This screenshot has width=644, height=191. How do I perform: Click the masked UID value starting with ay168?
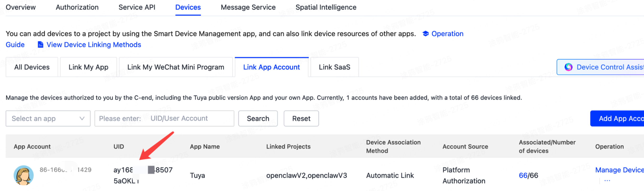click(143, 170)
